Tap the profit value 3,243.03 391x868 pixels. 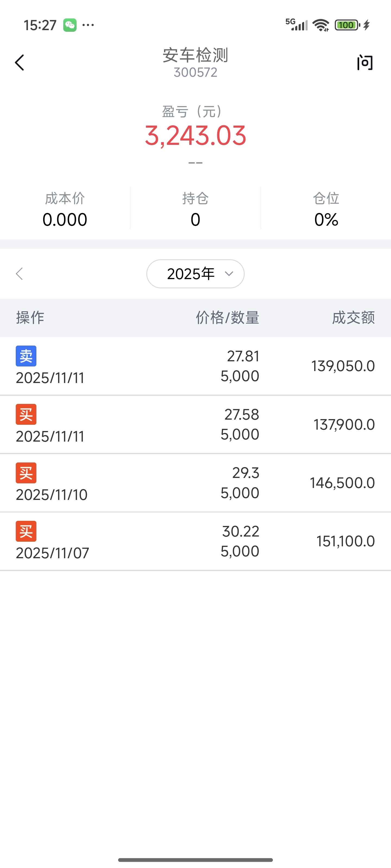[195, 135]
